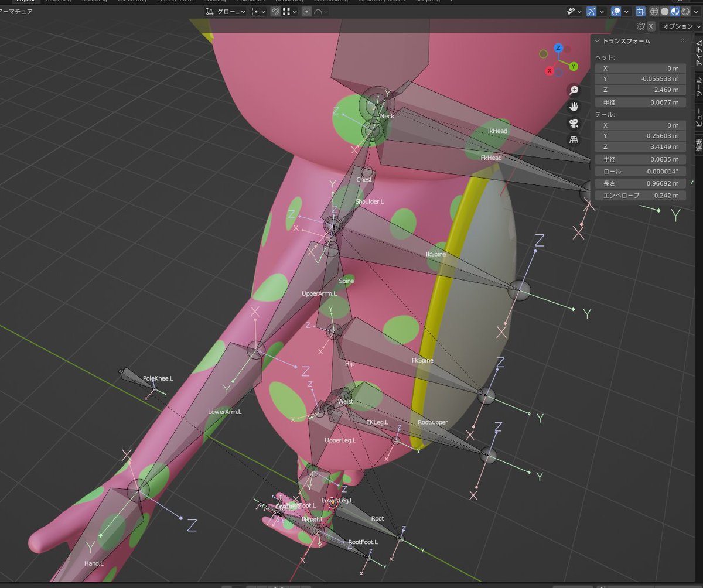Click head Z field 2.469 m
The width and height of the screenshot is (703, 588).
click(640, 90)
